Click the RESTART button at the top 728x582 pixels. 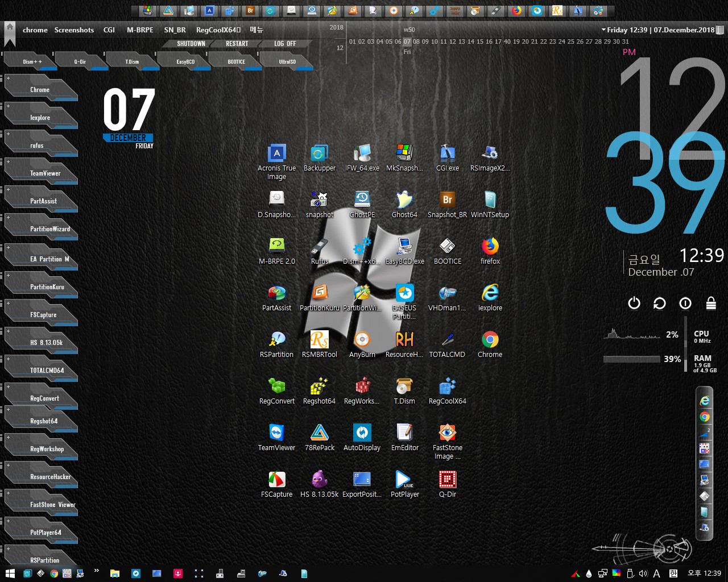[x=237, y=44]
